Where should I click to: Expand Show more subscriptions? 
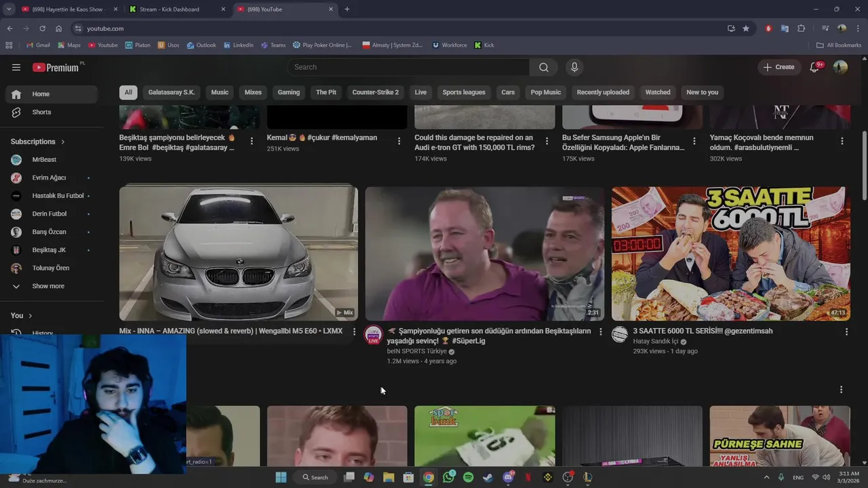pyautogui.click(x=52, y=286)
